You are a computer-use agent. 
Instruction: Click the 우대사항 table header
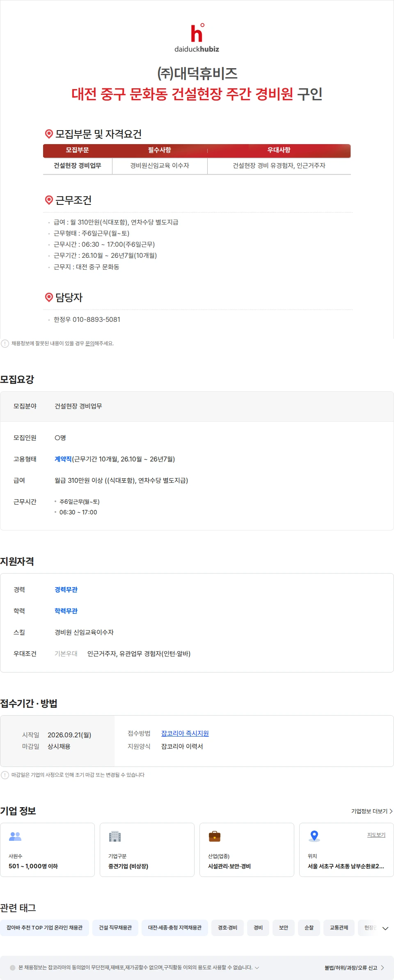(x=279, y=150)
